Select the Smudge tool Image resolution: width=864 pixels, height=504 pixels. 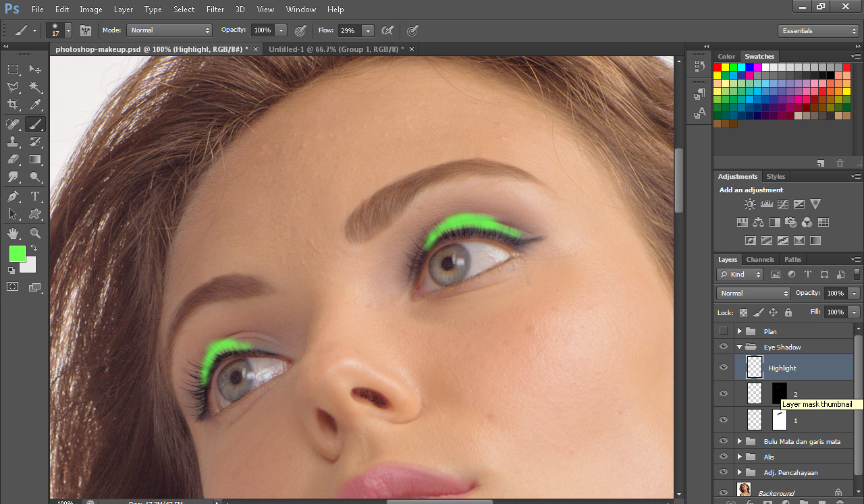[x=13, y=177]
